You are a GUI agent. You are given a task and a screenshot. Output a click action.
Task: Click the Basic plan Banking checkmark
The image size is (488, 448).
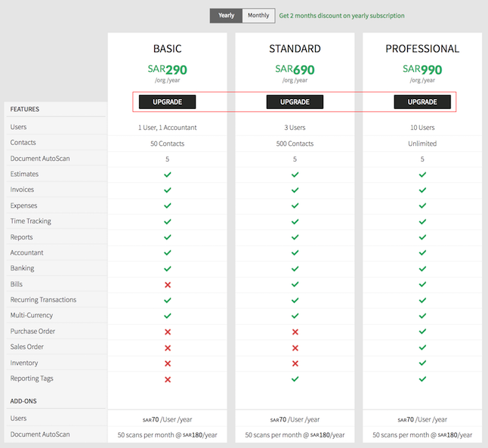pos(168,268)
